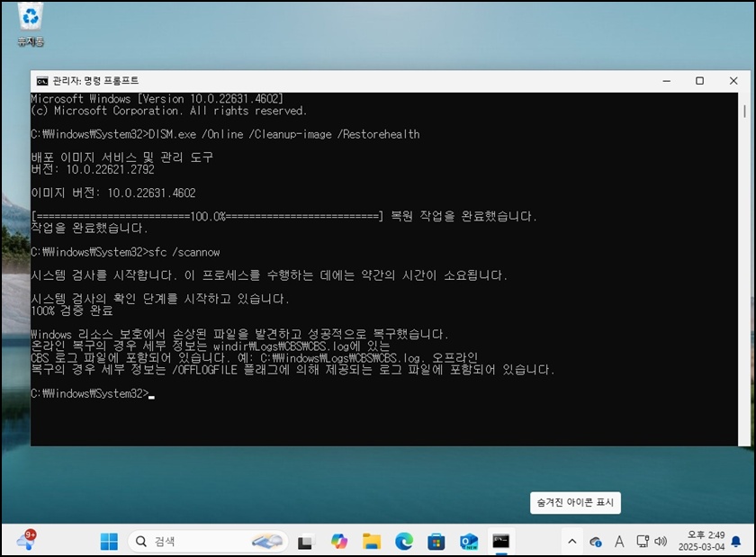Open the clock showing 2025-03-04
This screenshot has width=756, height=557.
coord(701,541)
